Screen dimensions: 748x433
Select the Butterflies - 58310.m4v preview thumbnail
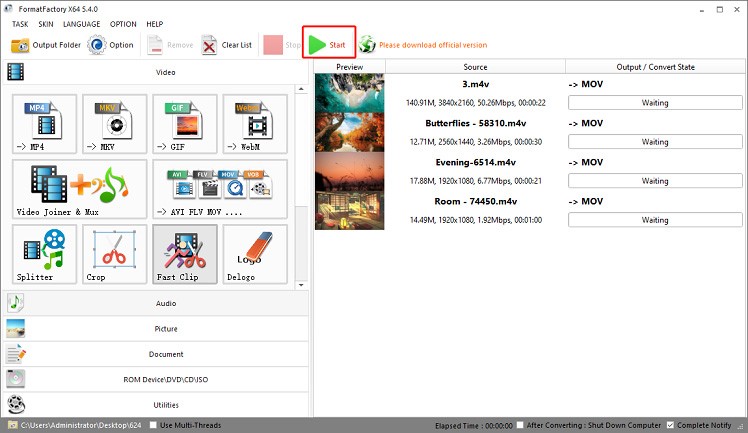click(x=349, y=132)
